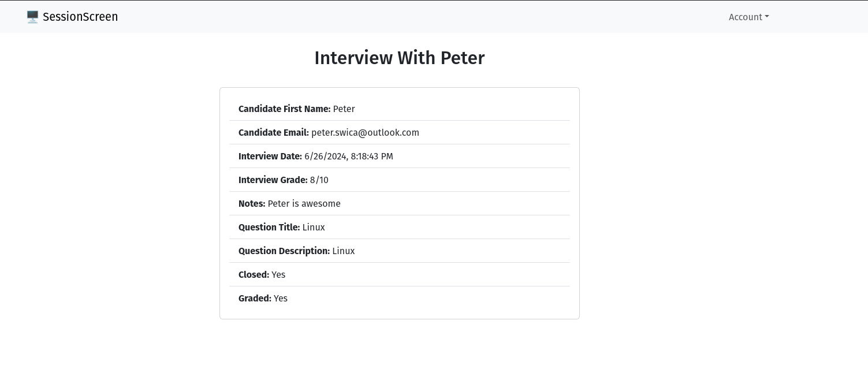Click the peter.swica@outlook.com email address
Screen dimensions: 868x391
pos(365,133)
